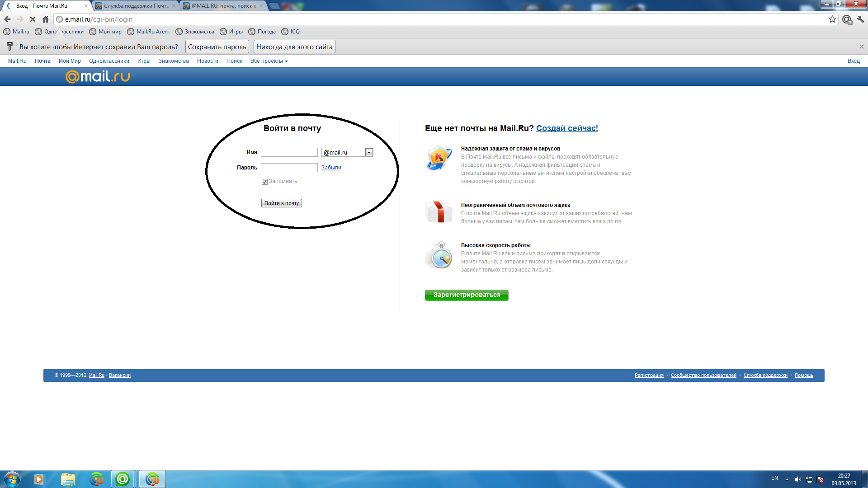Screen dimensions: 868x488
Task: Click the browser forward arrow
Action: pos(20,19)
